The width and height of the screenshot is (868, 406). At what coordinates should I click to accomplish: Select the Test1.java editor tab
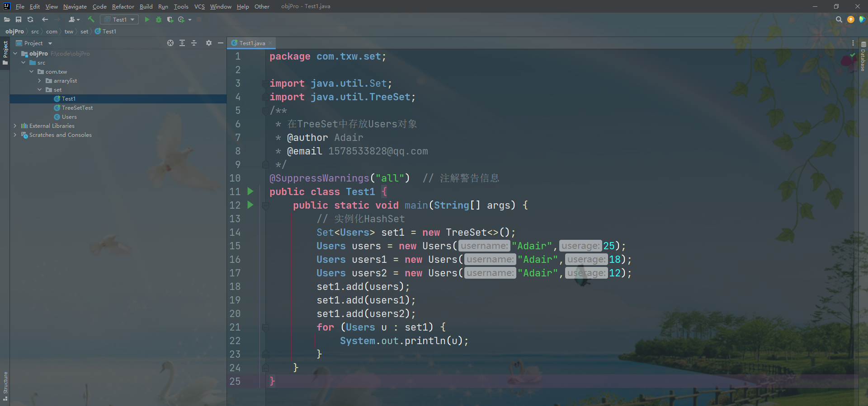[252, 43]
